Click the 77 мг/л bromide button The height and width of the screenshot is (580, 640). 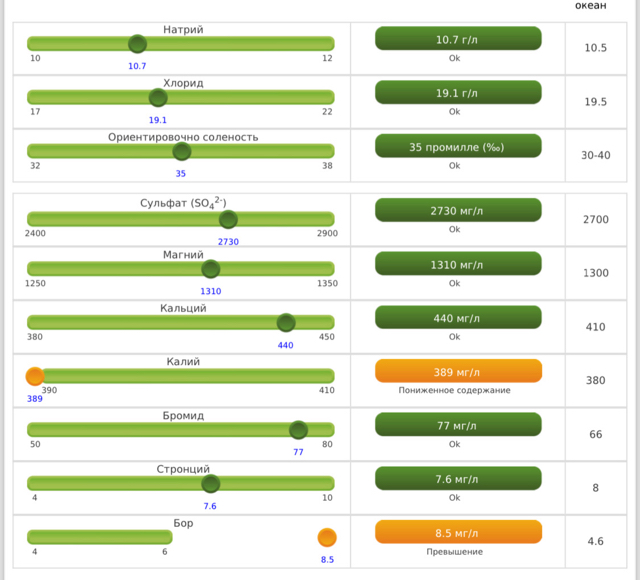458,425
